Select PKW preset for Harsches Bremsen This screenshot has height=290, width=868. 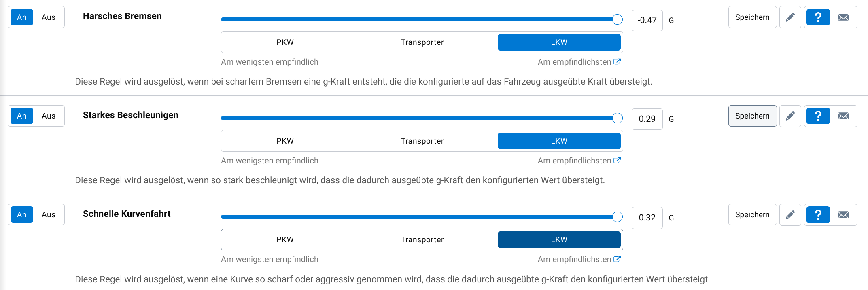[x=285, y=42]
